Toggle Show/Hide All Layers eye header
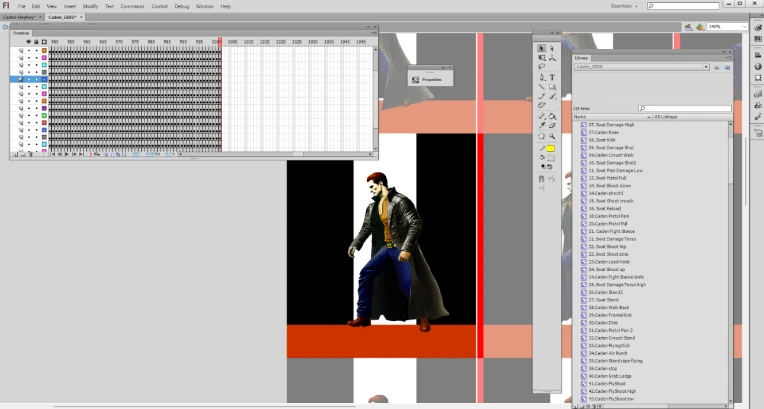Screen dimensions: 764x409 [28, 42]
